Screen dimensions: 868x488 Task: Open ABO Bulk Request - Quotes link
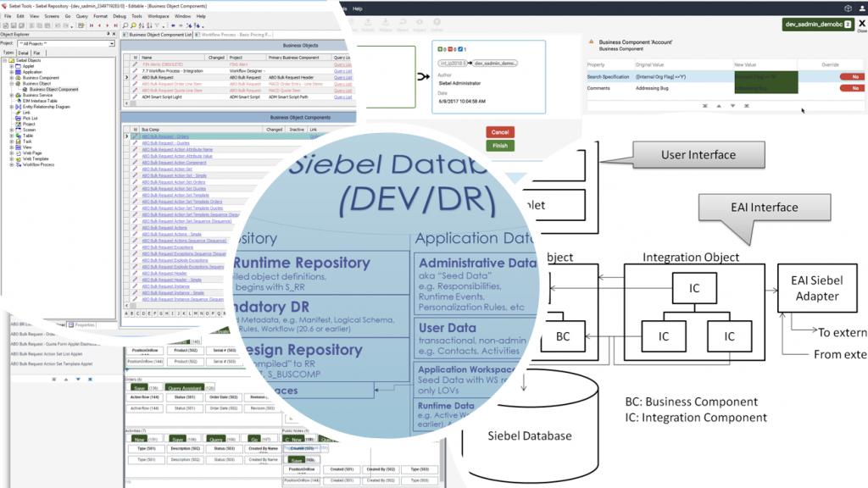point(165,142)
